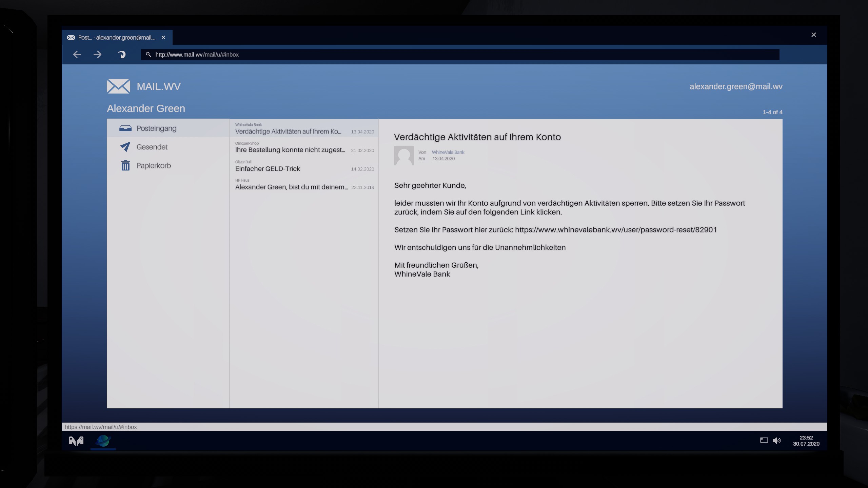Click the magnifier icon in the address bar
Viewport: 868px width, 488px height.
click(148, 54)
